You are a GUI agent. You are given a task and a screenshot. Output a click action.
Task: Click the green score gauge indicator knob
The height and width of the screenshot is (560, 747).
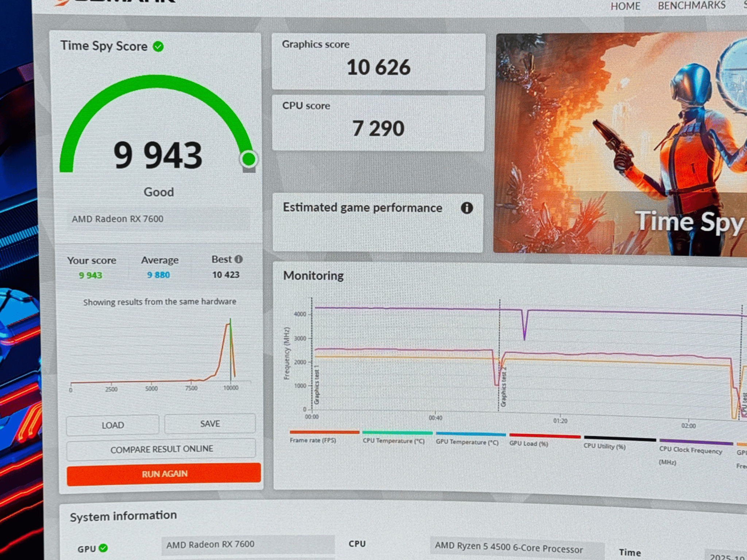coord(249,159)
